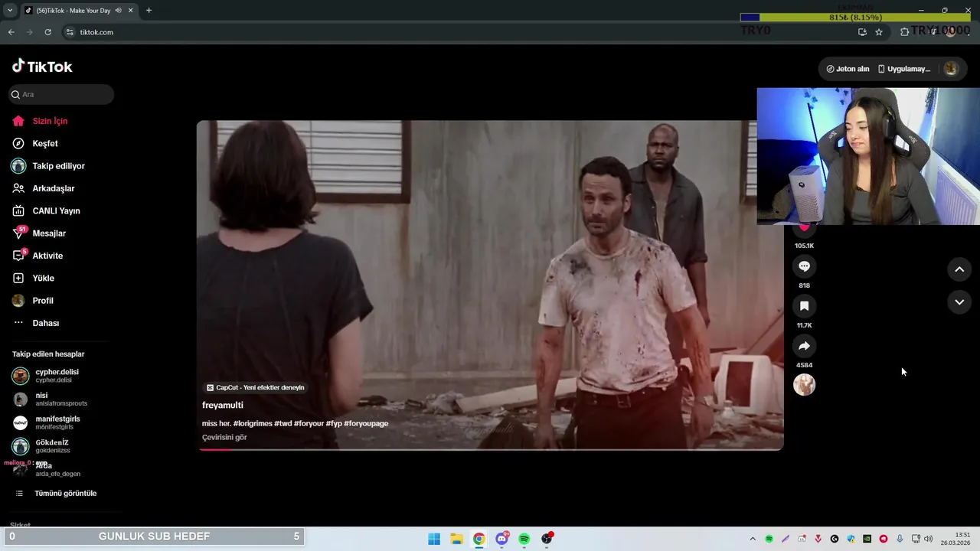Open freyamulti creator name
Viewport: 980px width, 551px height.
(223, 405)
